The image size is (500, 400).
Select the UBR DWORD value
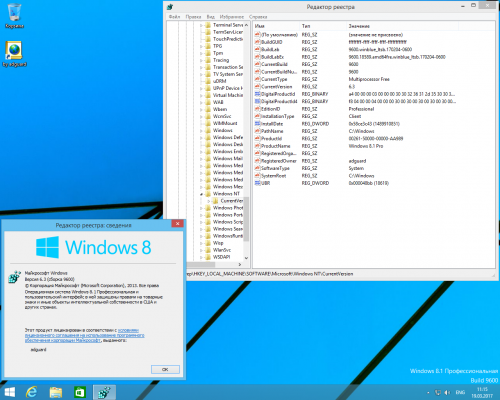265,183
